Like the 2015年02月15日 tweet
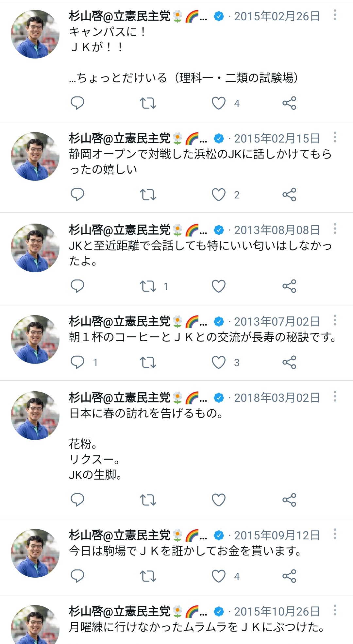Viewport: 353px width, 644px height. pyautogui.click(x=219, y=195)
